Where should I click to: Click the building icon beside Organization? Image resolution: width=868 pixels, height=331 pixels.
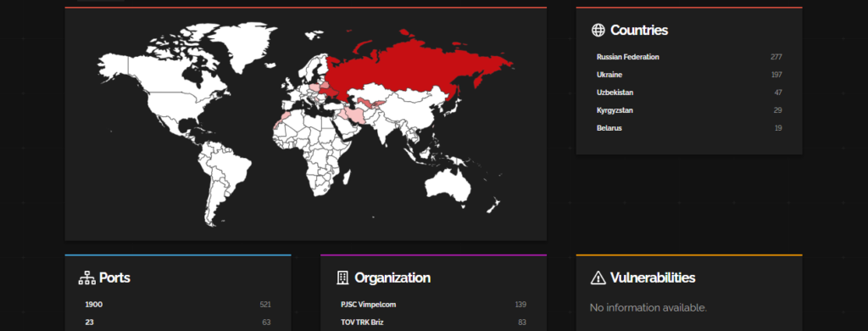[x=342, y=278]
